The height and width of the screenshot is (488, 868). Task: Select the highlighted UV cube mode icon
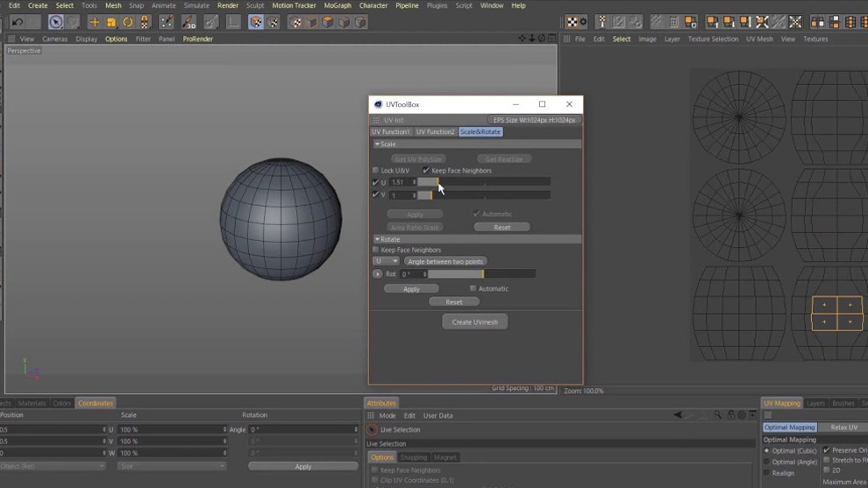256,22
